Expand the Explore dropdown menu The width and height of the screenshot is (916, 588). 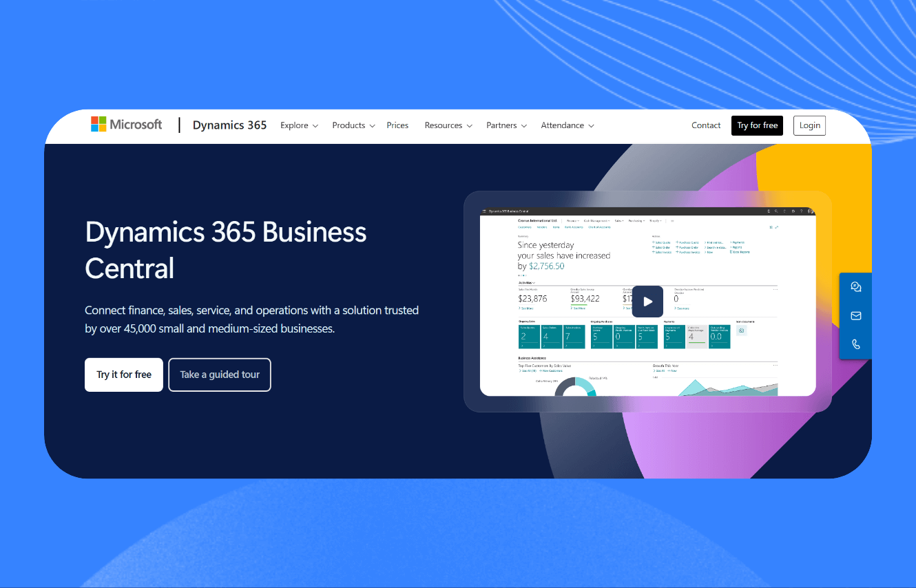point(299,125)
